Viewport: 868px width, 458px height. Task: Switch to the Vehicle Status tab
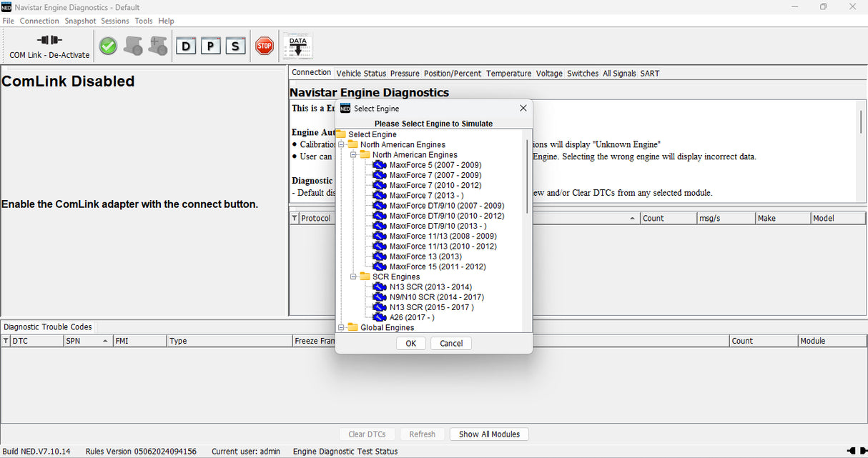coord(361,73)
